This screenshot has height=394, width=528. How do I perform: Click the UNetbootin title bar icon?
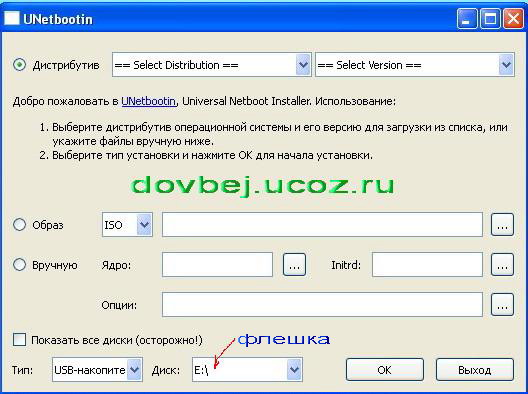[11, 18]
